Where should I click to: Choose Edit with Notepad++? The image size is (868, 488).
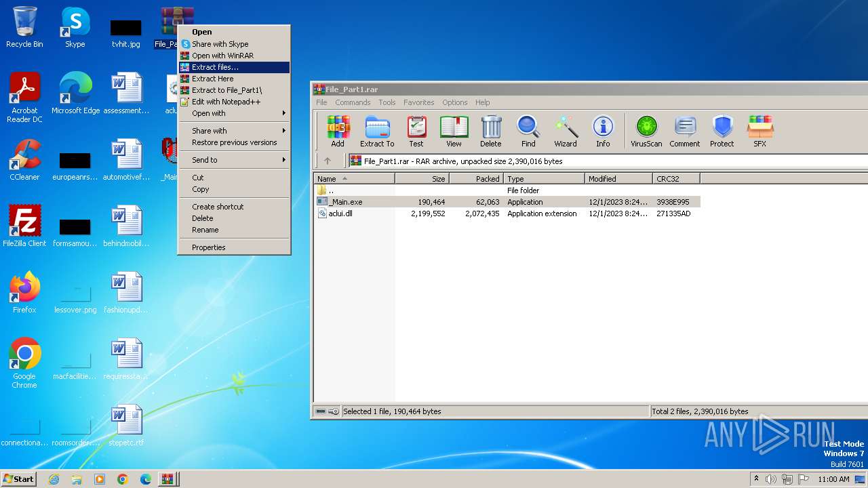click(234, 102)
